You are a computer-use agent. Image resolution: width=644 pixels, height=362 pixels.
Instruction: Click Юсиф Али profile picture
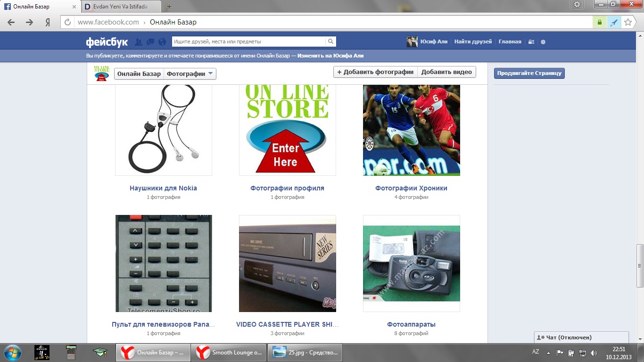pos(412,42)
